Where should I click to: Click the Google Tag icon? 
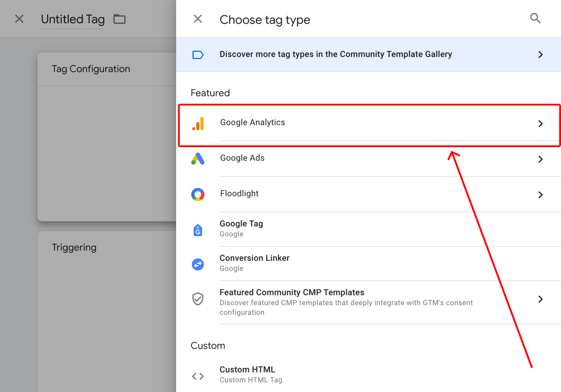tap(198, 230)
